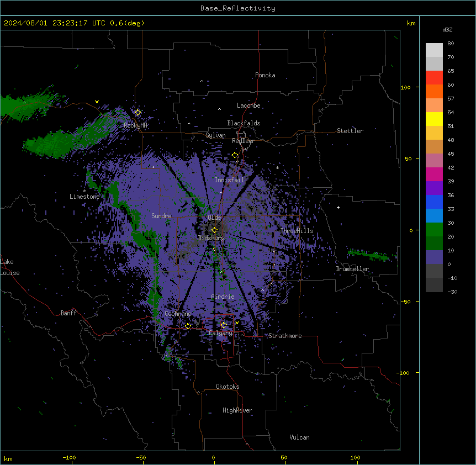Click the Stettler city label
This screenshot has width=476, height=465.
350,131
